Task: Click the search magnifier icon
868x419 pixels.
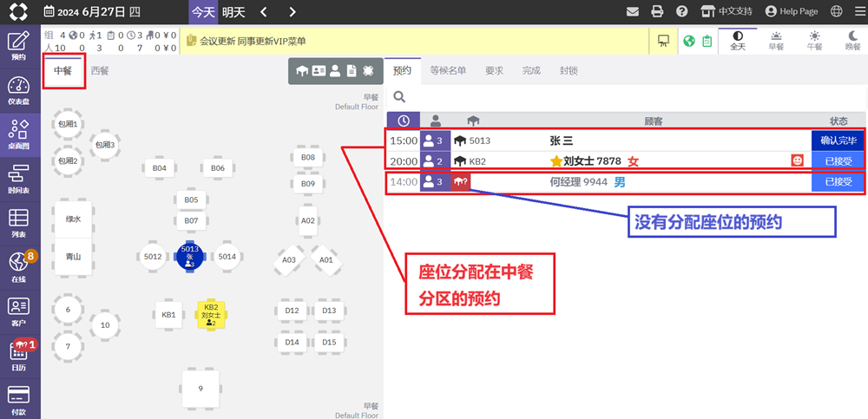Action: [x=399, y=97]
